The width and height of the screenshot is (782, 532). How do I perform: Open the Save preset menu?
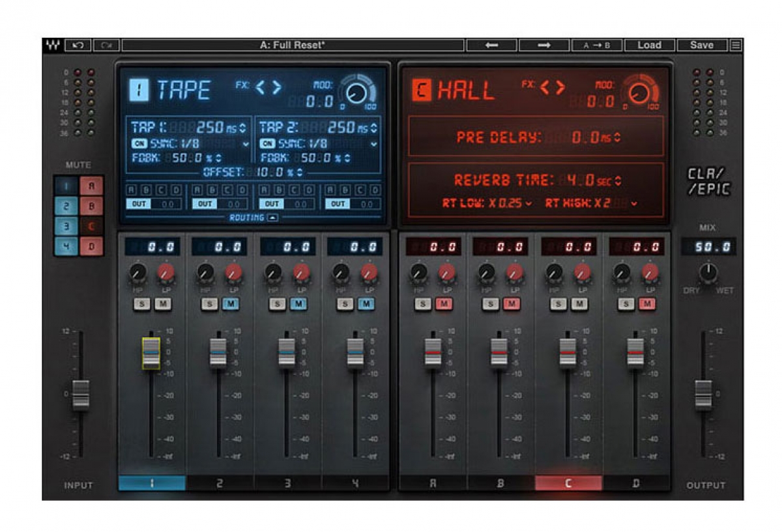point(702,45)
